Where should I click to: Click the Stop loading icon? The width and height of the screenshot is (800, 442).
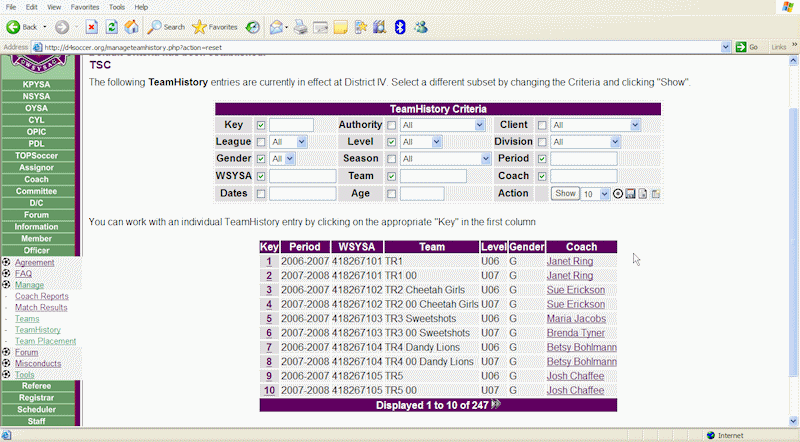(92, 27)
